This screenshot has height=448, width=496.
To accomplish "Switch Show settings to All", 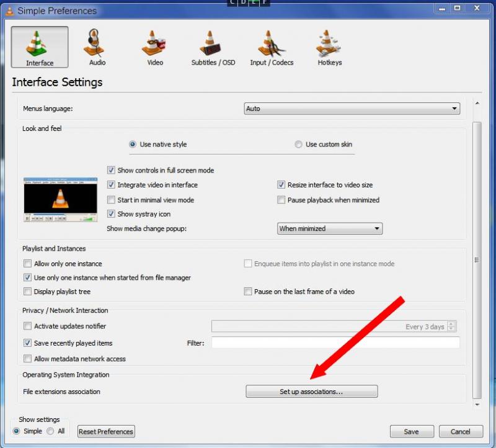I will 50,431.
